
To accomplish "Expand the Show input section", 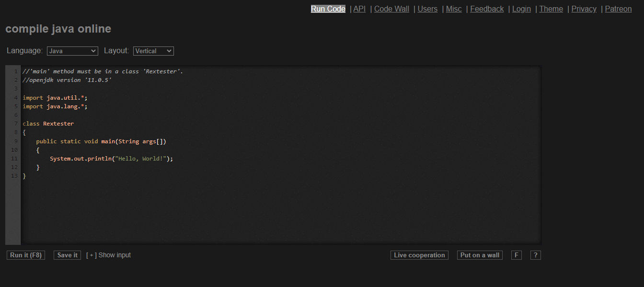I will coord(108,255).
